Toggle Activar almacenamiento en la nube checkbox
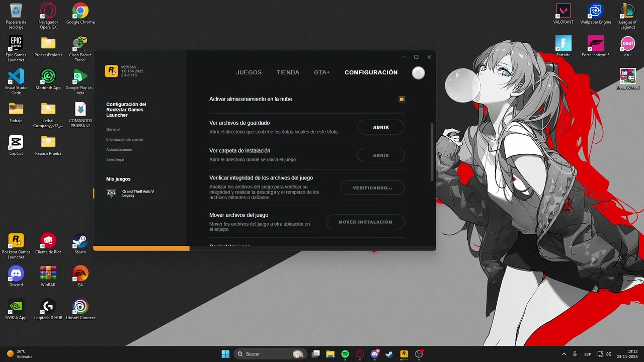Screen dimensions: 644x362 pos(401,99)
